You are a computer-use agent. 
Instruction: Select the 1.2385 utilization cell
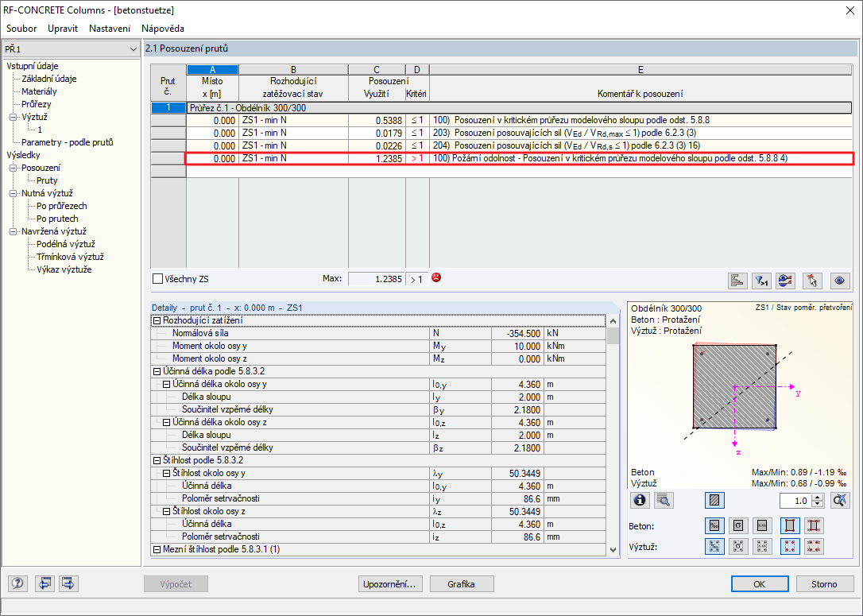tap(377, 158)
